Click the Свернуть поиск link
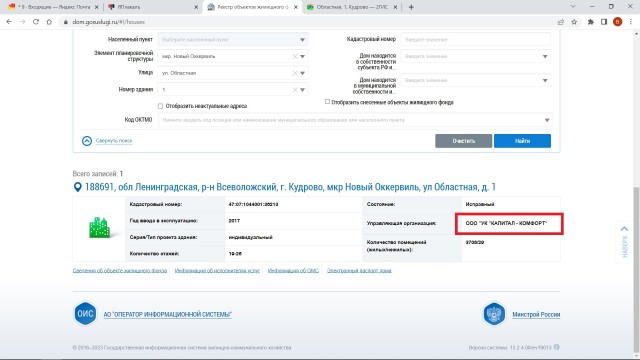This screenshot has height=360, width=640. coord(114,141)
